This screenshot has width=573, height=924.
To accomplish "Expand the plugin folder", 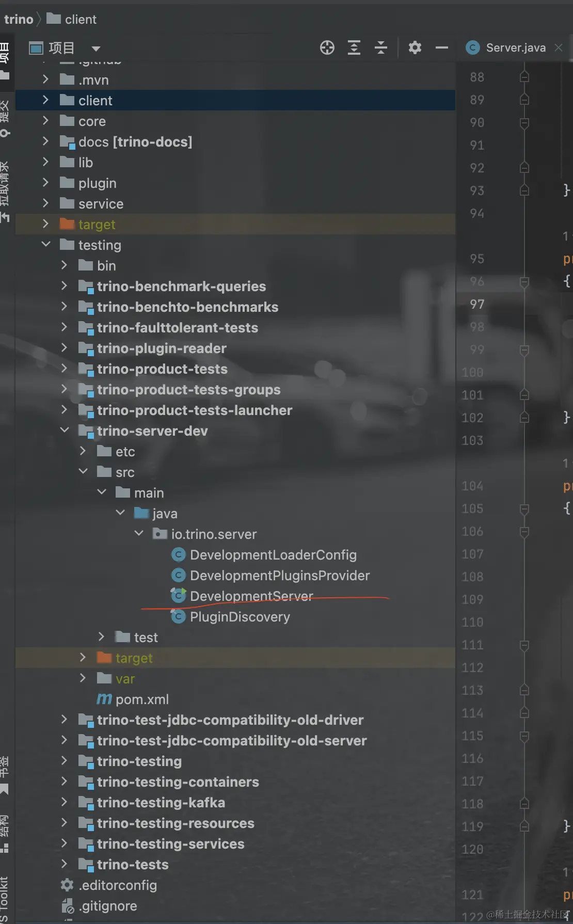I will pyautogui.click(x=45, y=183).
